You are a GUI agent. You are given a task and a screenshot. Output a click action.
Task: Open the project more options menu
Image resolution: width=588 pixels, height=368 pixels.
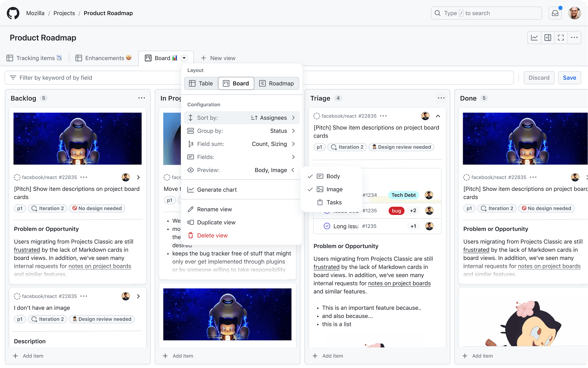574,38
